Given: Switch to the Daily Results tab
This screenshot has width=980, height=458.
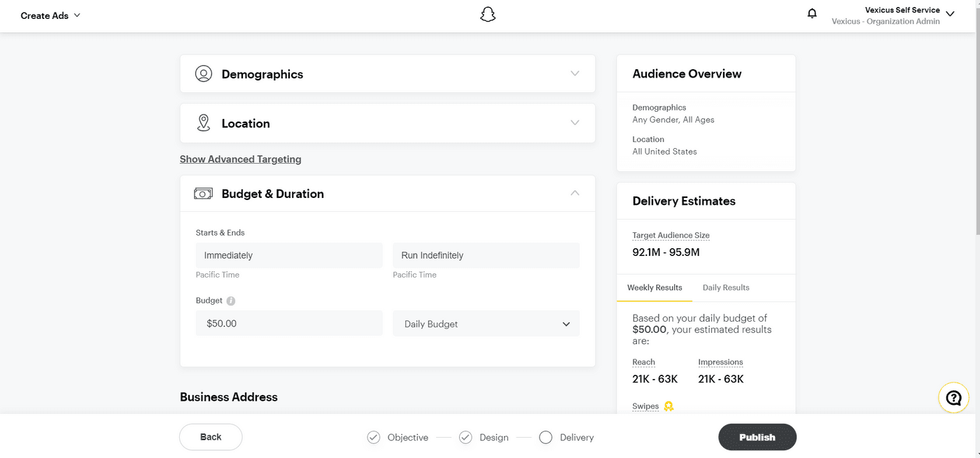Looking at the screenshot, I should click(x=726, y=287).
